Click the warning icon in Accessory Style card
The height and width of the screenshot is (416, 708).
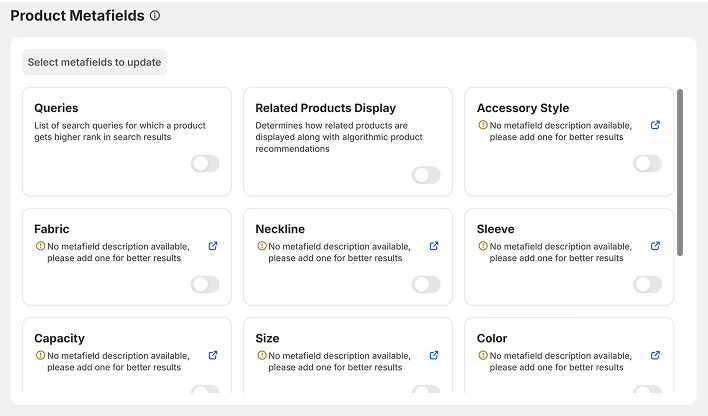(482, 125)
